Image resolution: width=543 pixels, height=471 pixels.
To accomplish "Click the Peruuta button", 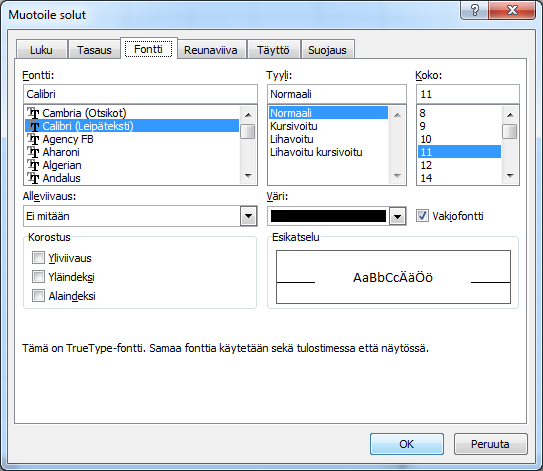I will [x=490, y=444].
